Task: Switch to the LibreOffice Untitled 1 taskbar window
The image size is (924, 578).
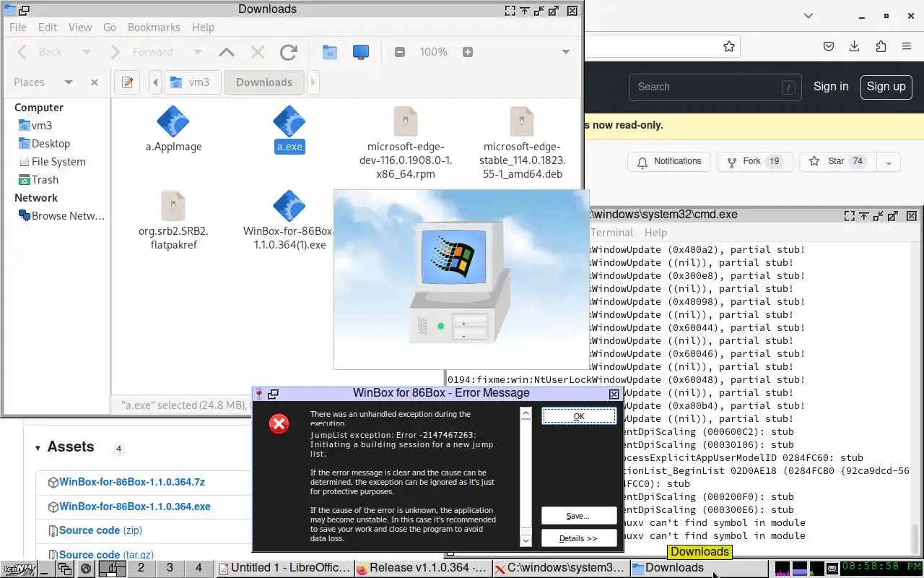Action: click(x=284, y=569)
